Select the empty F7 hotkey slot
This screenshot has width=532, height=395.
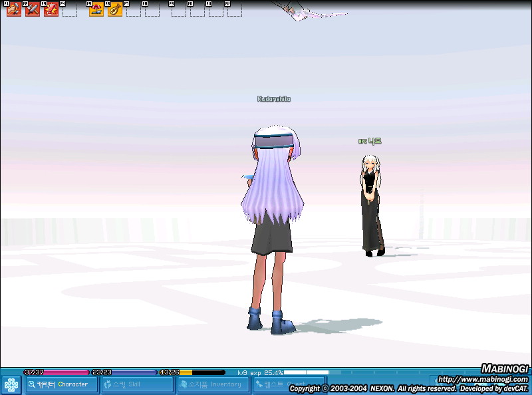point(134,9)
